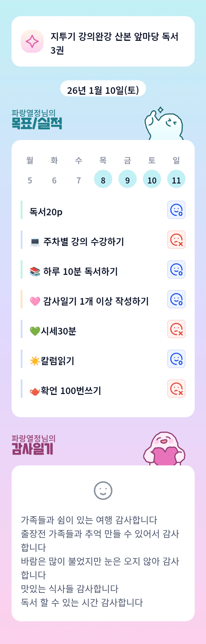
Task: Click the pink mascot holding a heart
Action: (x=164, y=449)
